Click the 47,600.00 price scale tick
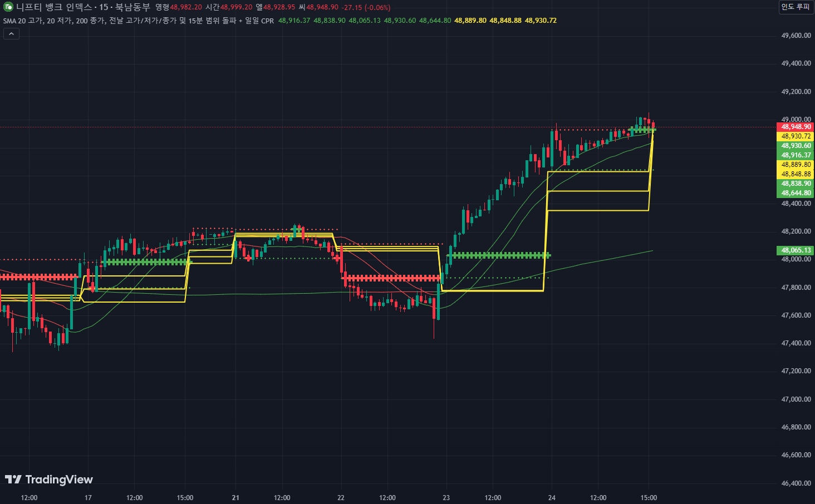Image resolution: width=815 pixels, height=504 pixels. pyautogui.click(x=796, y=315)
